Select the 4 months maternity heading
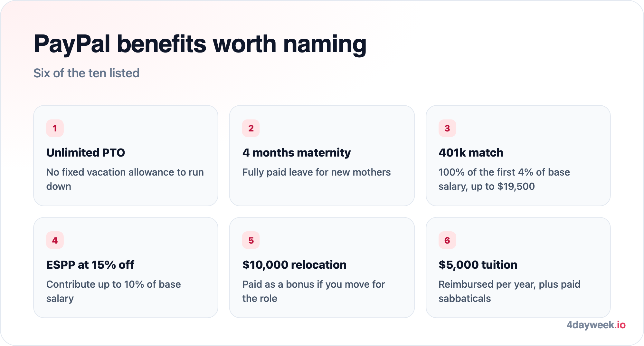Screen dimensions: 644x346 tap(297, 153)
